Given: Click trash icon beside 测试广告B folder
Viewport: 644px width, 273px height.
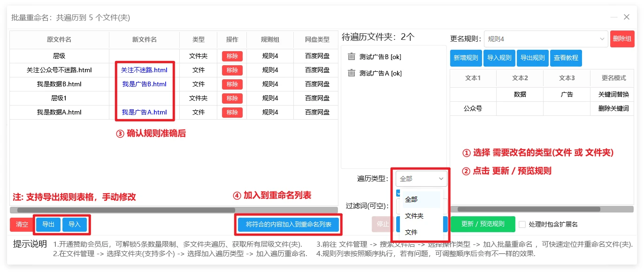Looking at the screenshot, I should (x=352, y=57).
